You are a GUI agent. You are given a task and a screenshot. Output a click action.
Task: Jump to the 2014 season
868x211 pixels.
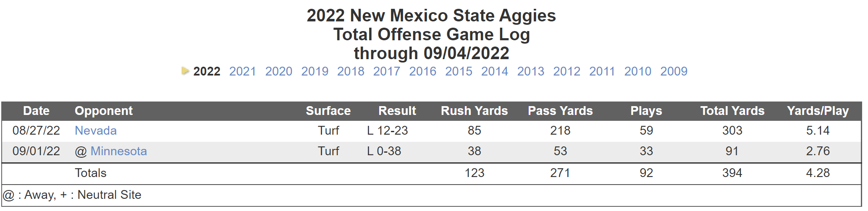pos(495,71)
